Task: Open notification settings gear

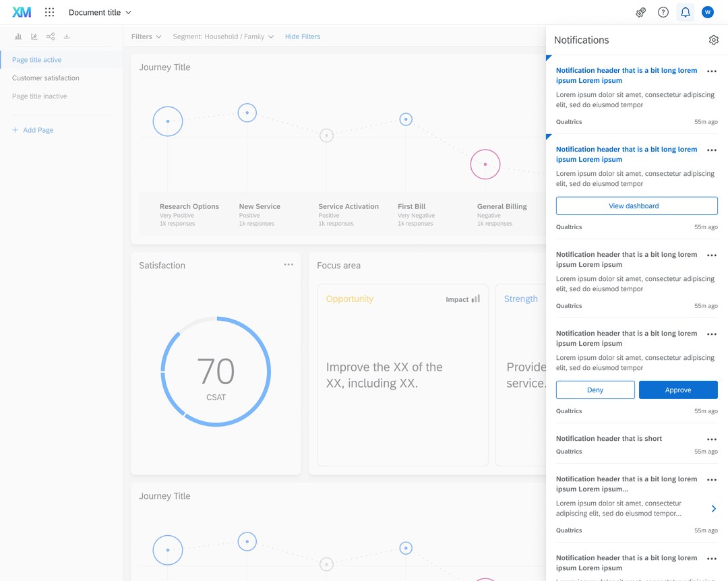Action: (x=714, y=40)
